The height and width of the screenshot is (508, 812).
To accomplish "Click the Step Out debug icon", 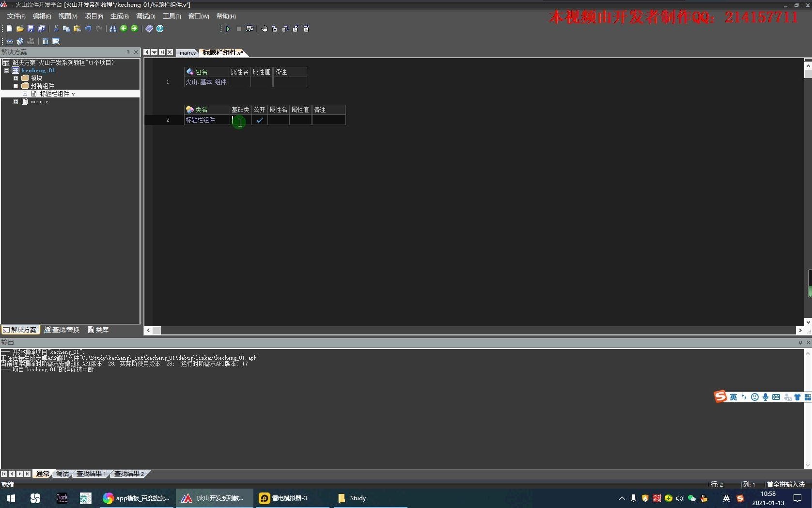I will (x=296, y=29).
